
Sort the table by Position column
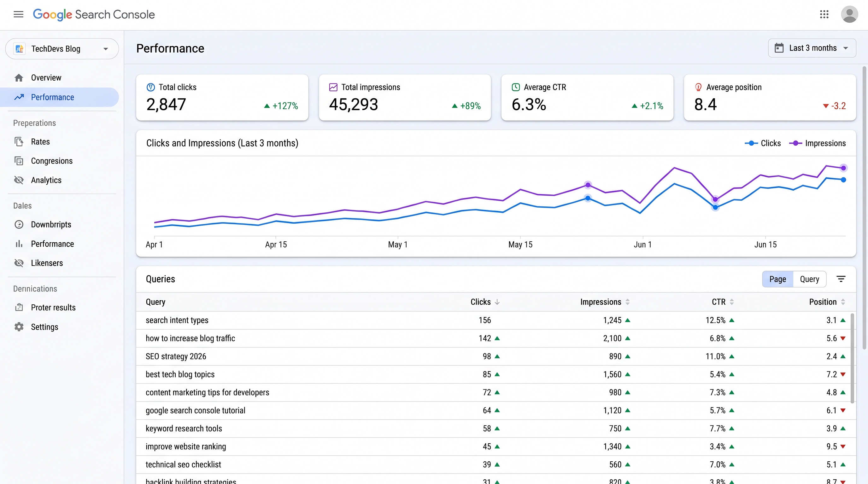pos(827,302)
